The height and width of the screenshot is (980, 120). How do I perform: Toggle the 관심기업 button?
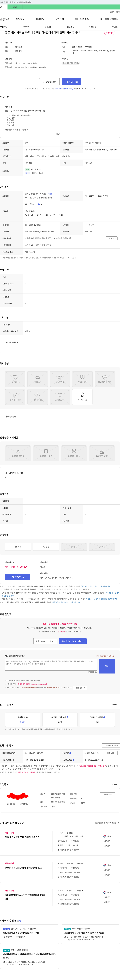click(x=11, y=804)
